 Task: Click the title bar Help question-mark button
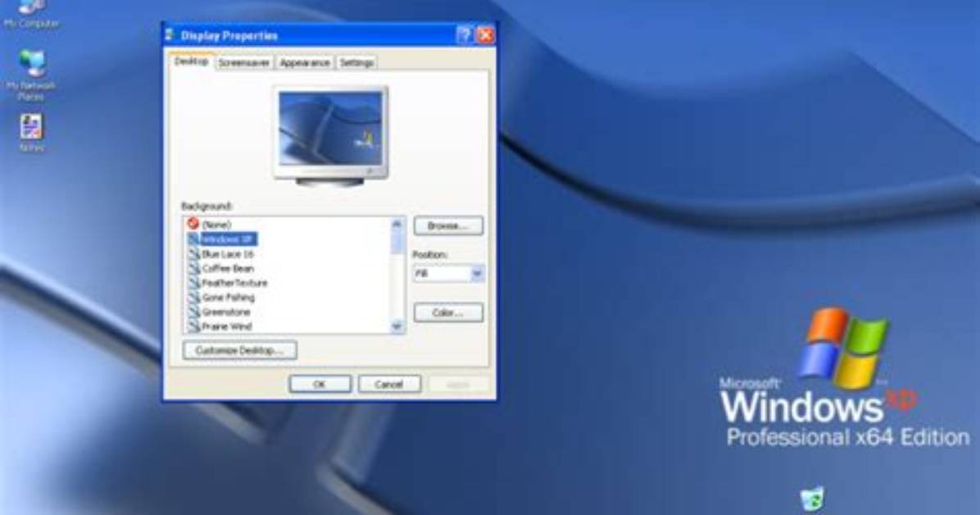(x=465, y=35)
